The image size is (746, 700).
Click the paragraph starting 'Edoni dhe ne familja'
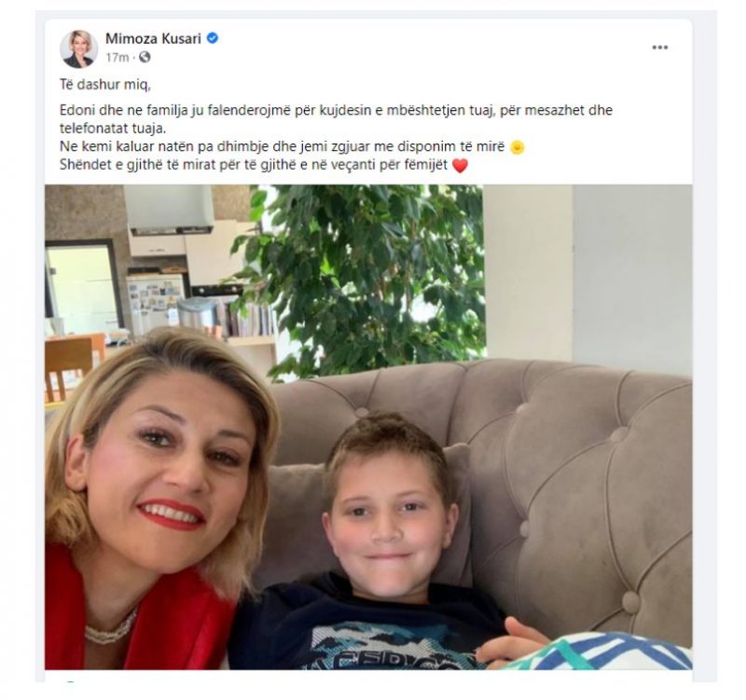pyautogui.click(x=336, y=119)
